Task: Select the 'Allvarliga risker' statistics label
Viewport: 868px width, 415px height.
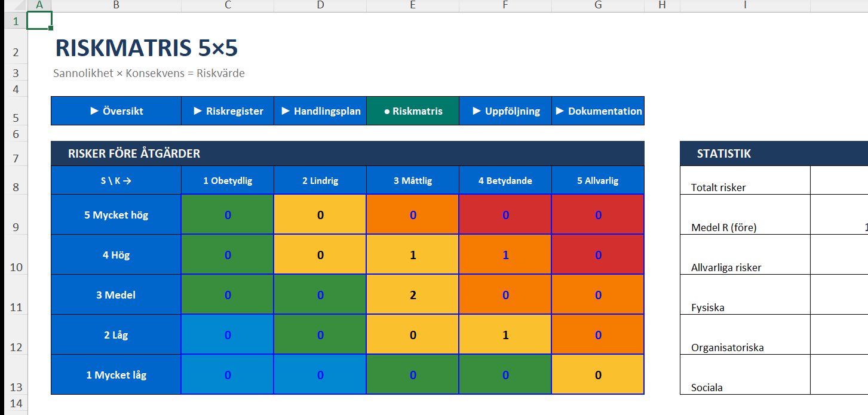Action: 745,254
